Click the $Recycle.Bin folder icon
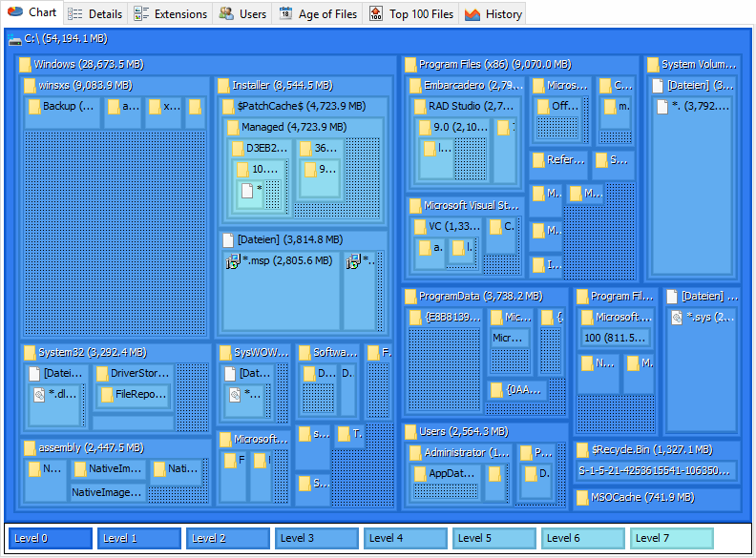The width and height of the screenshot is (756, 558). 582,450
